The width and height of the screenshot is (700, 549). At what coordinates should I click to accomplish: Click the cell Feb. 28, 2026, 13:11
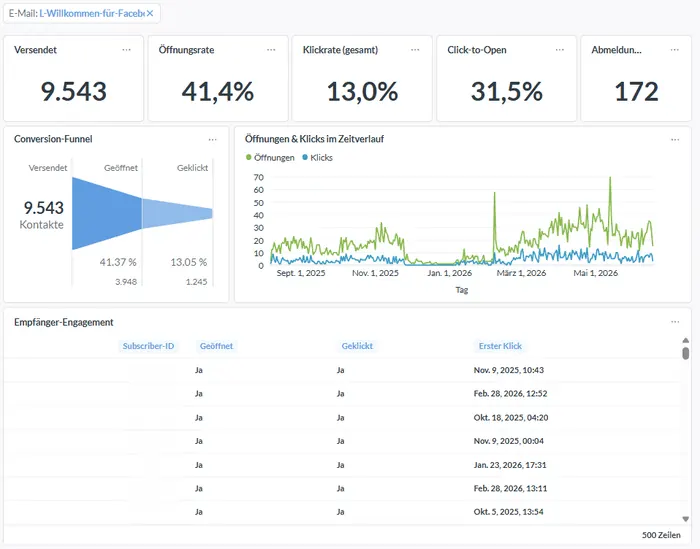(x=510, y=488)
